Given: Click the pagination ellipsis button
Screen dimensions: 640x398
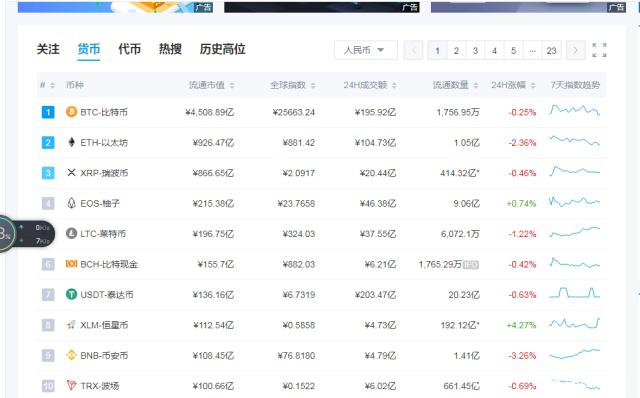Looking at the screenshot, I should point(532,51).
